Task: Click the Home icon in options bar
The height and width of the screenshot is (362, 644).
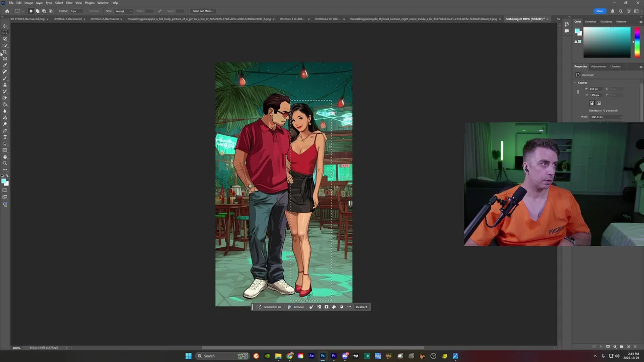Action: tap(7, 11)
